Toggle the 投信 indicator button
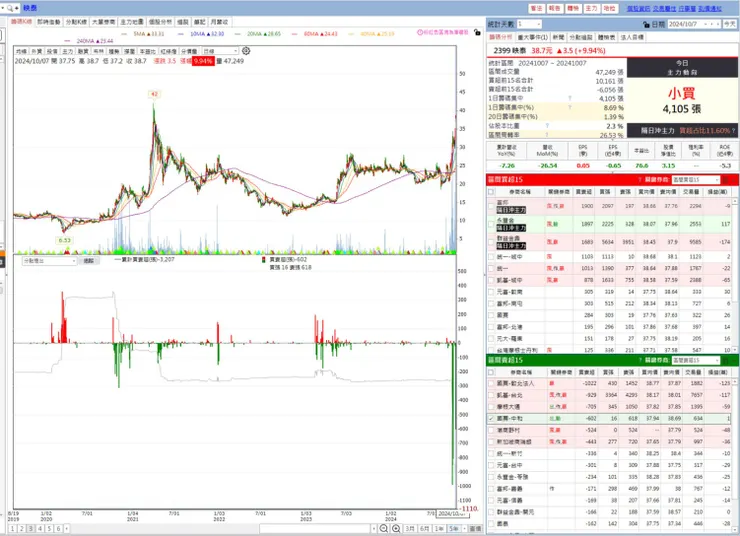The image size is (740, 536). 52,51
